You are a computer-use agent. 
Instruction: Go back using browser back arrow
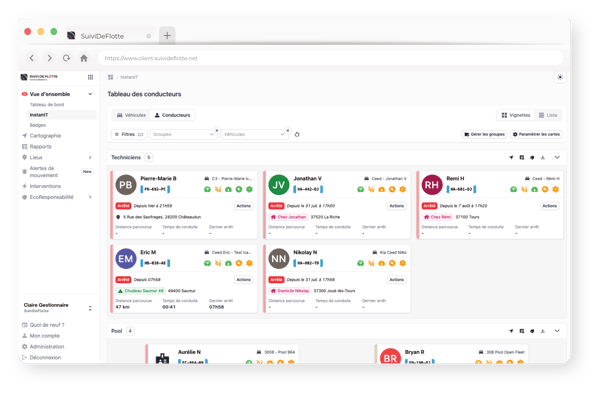[32, 58]
